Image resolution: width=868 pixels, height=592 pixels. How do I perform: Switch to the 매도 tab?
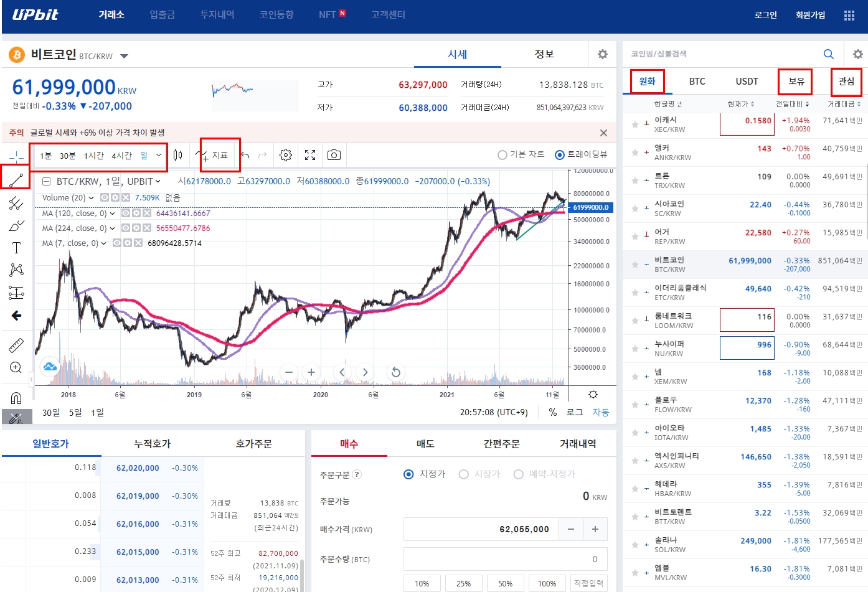pos(425,443)
